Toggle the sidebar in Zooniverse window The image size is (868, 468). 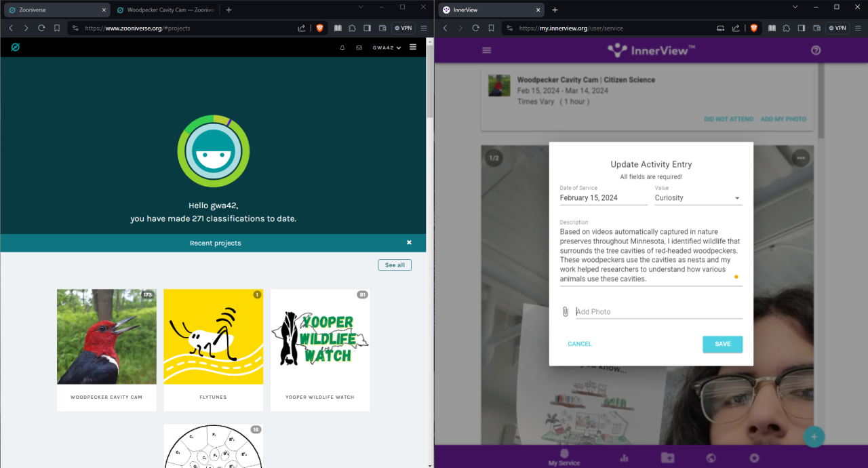point(367,28)
